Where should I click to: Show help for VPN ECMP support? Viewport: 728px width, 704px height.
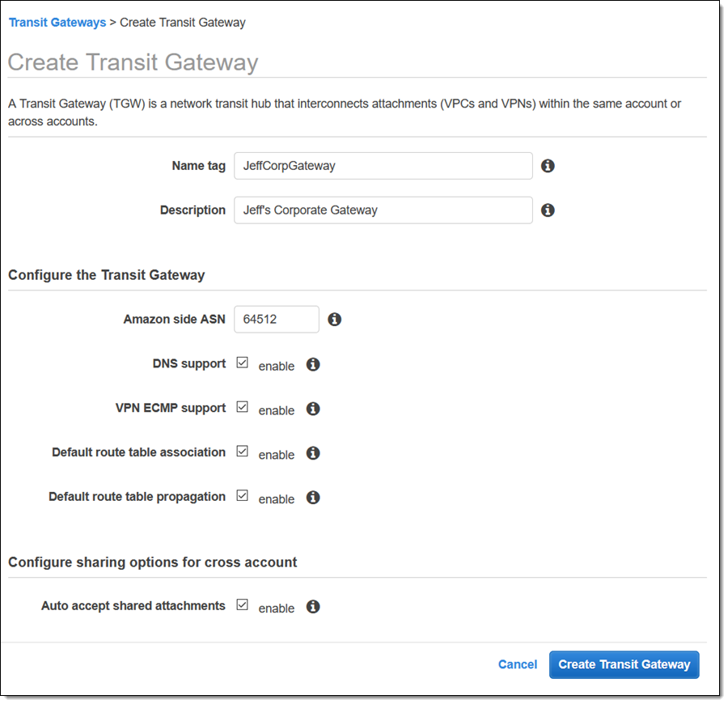313,409
